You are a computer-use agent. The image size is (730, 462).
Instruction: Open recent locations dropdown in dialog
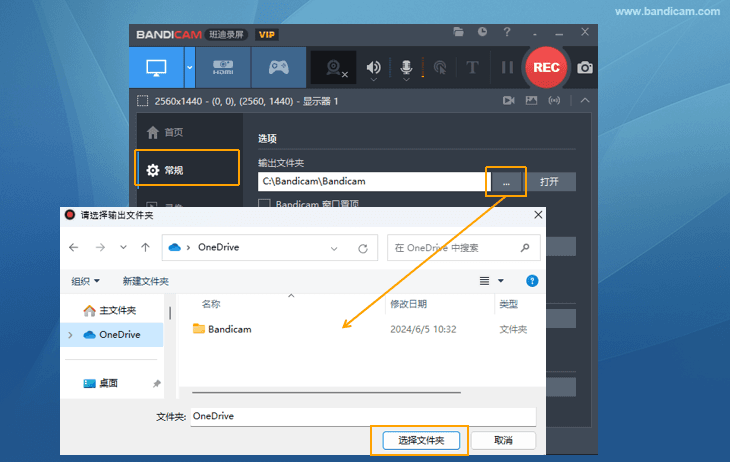click(123, 247)
